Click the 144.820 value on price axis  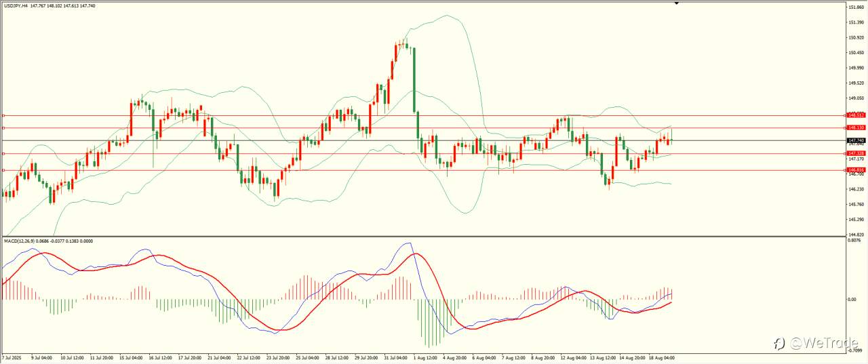856,235
